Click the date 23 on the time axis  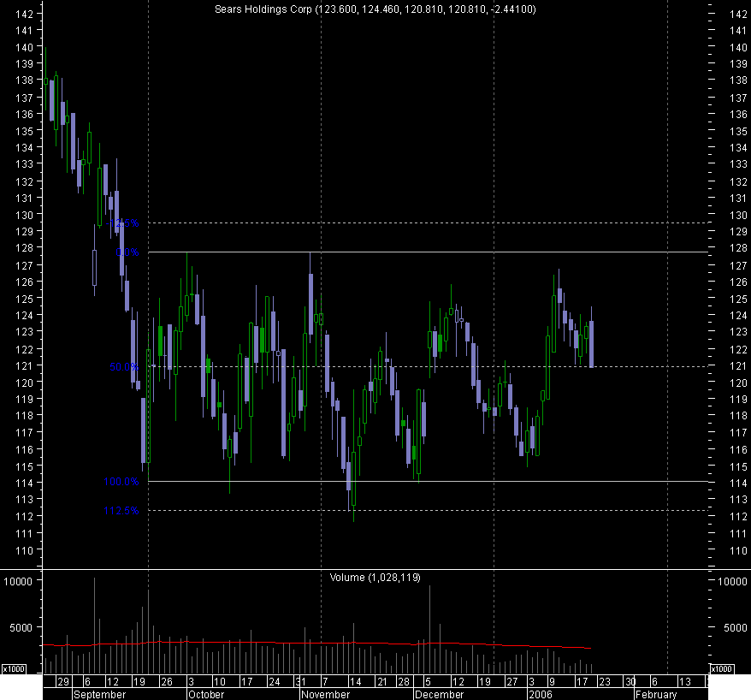[605, 681]
